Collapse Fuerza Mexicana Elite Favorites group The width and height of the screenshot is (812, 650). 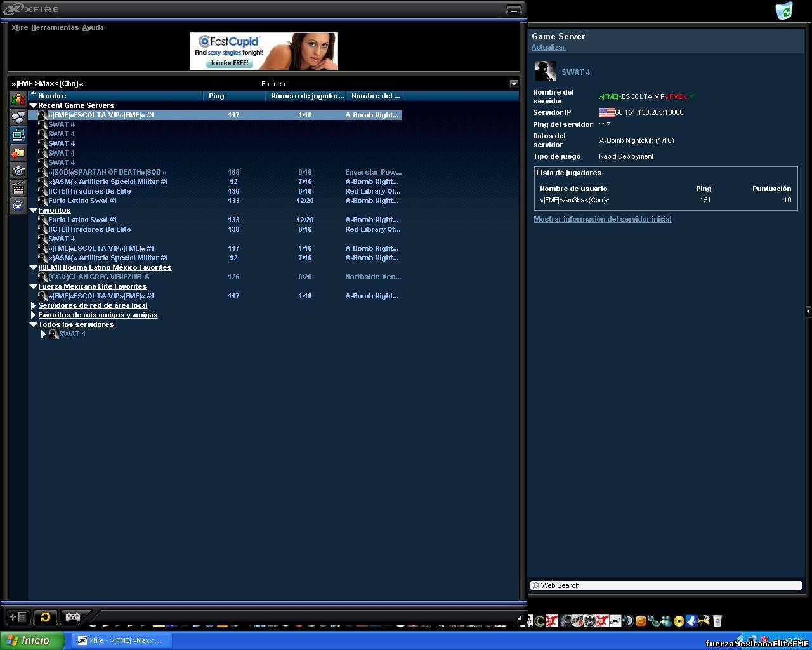pos(34,286)
